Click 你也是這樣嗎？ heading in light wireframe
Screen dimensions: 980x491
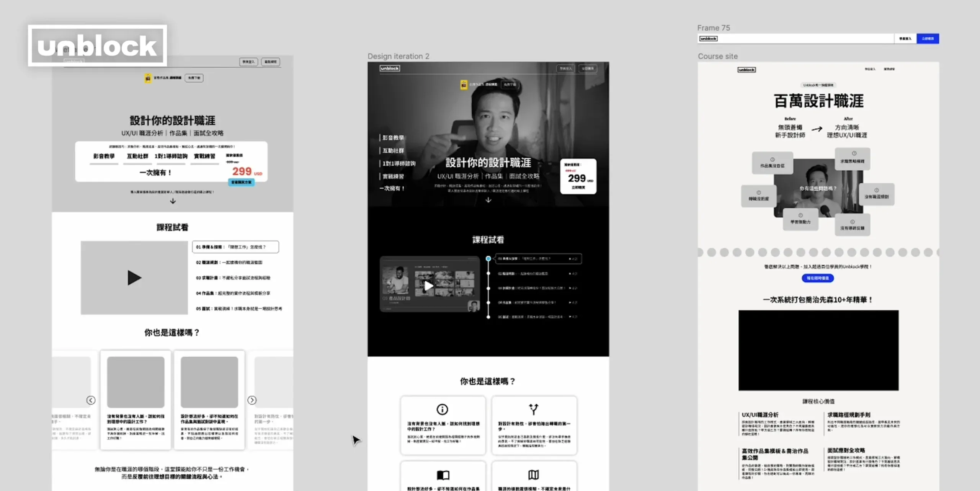(172, 333)
